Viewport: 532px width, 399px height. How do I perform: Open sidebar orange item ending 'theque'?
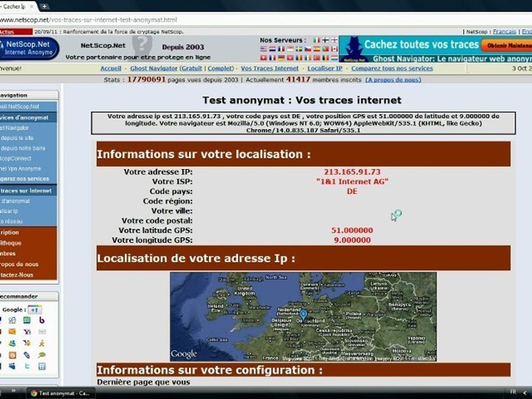pyautogui.click(x=11, y=243)
